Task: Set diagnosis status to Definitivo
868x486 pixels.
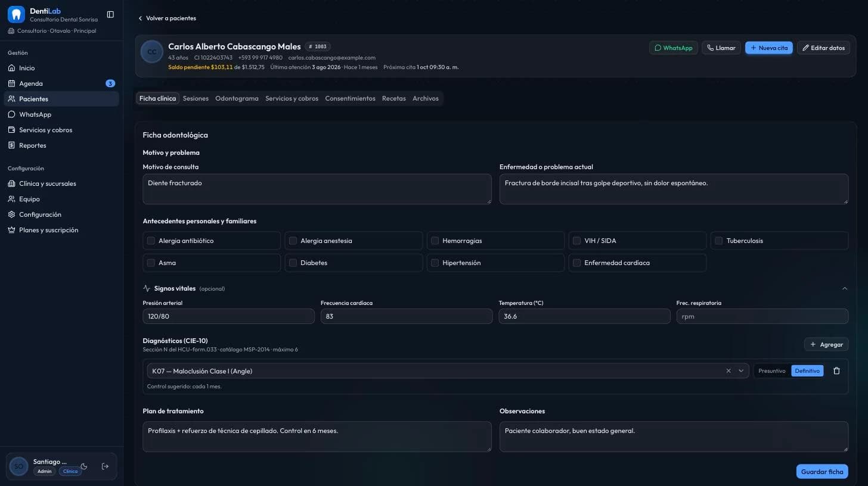Action: (807, 370)
